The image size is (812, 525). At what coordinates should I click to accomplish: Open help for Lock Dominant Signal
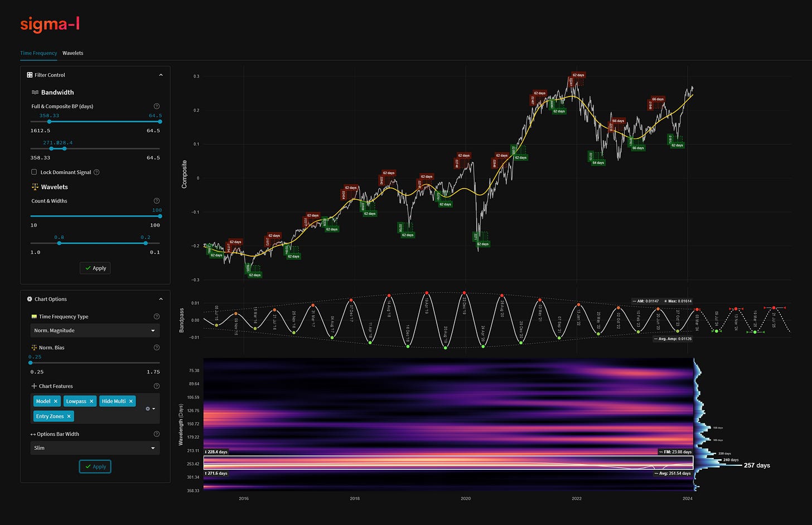pos(96,172)
